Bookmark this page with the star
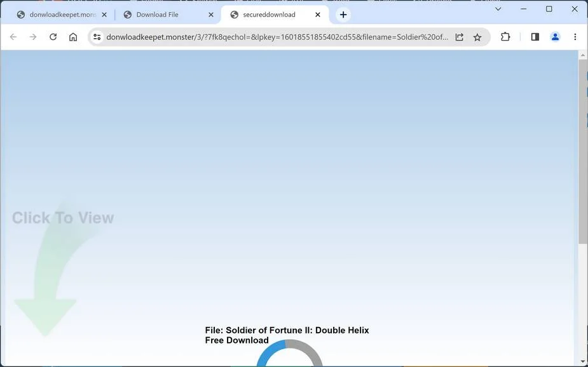Image resolution: width=588 pixels, height=367 pixels. click(477, 37)
